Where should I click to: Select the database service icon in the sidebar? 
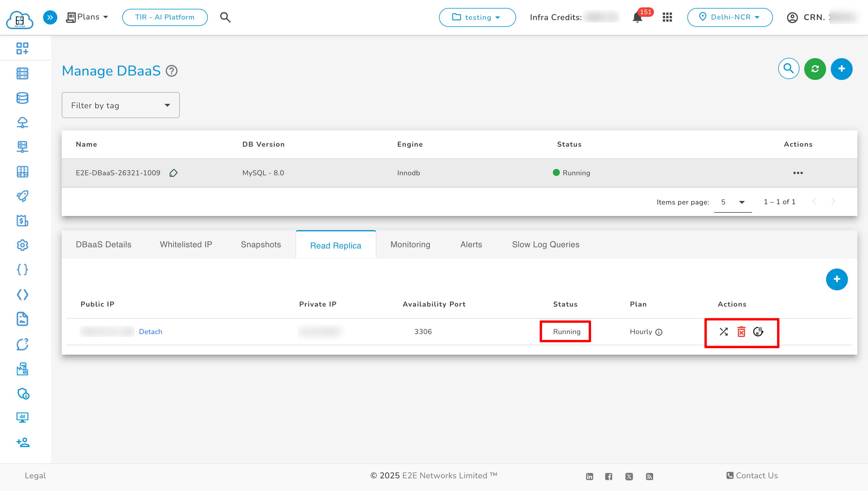click(x=22, y=98)
